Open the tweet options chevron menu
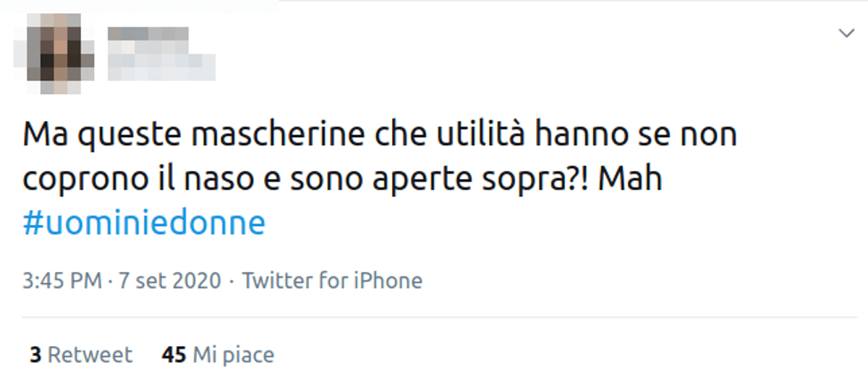 (x=846, y=33)
